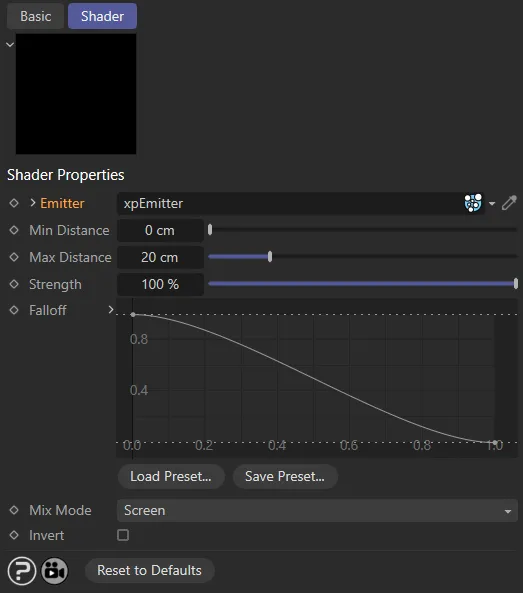Click the video camera icon
This screenshot has height=593, width=523.
pos(54,571)
